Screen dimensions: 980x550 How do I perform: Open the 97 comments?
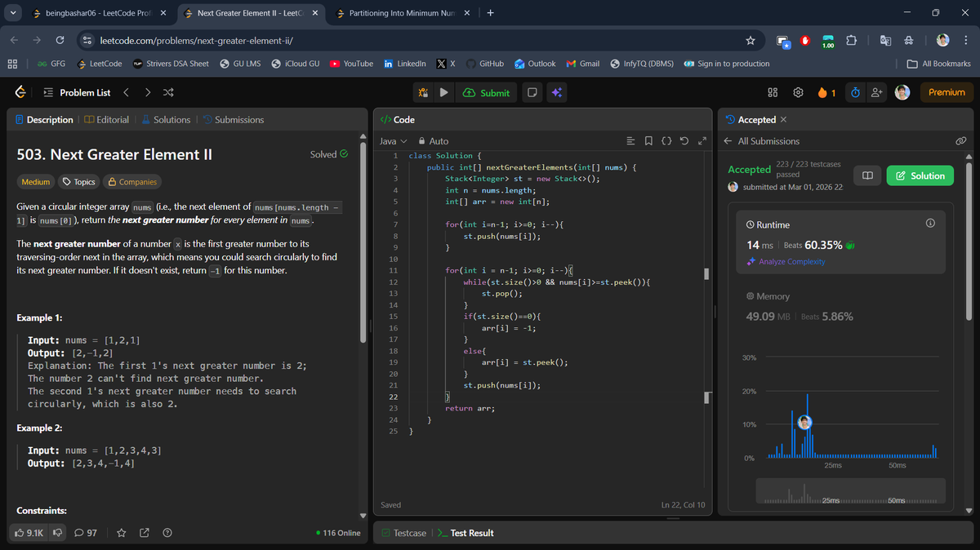pyautogui.click(x=86, y=533)
